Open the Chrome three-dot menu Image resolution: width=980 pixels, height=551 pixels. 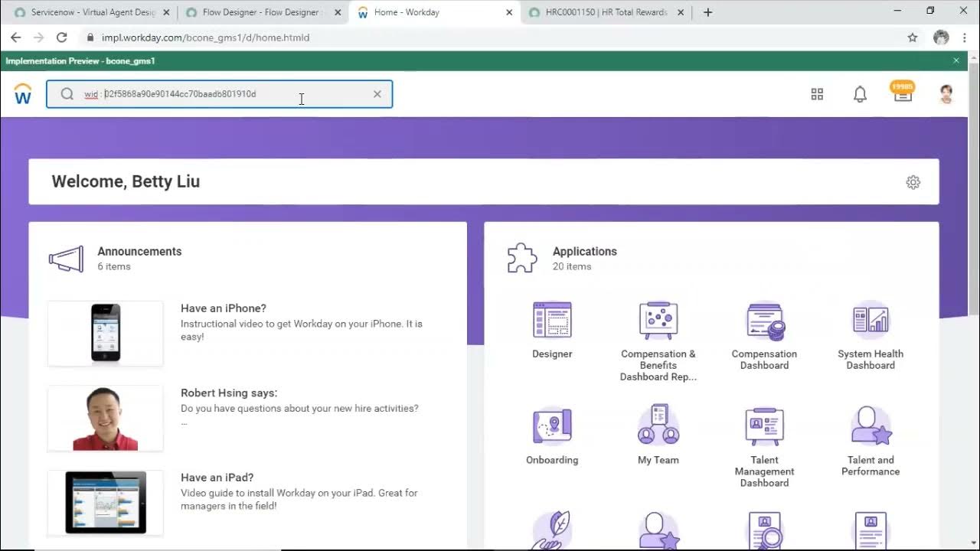pos(966,37)
